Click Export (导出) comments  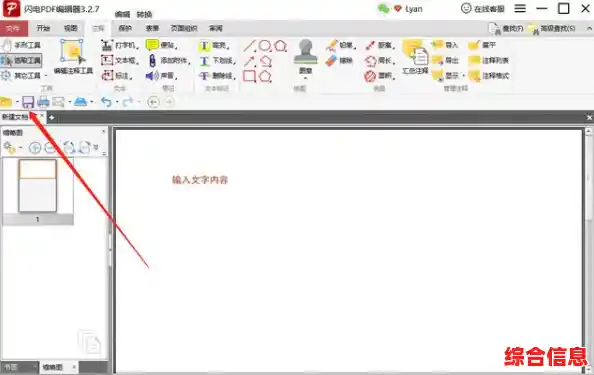pyautogui.click(x=445, y=60)
